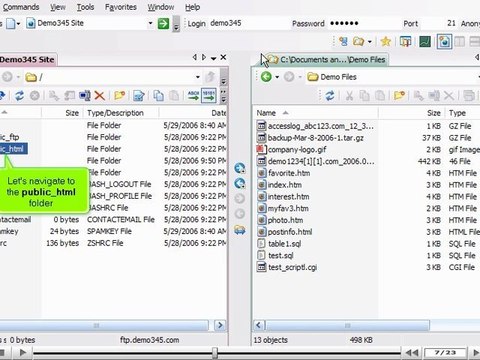The image size is (480, 360).
Task: Click the new folder icon in local toolbar
Action: click(x=399, y=96)
